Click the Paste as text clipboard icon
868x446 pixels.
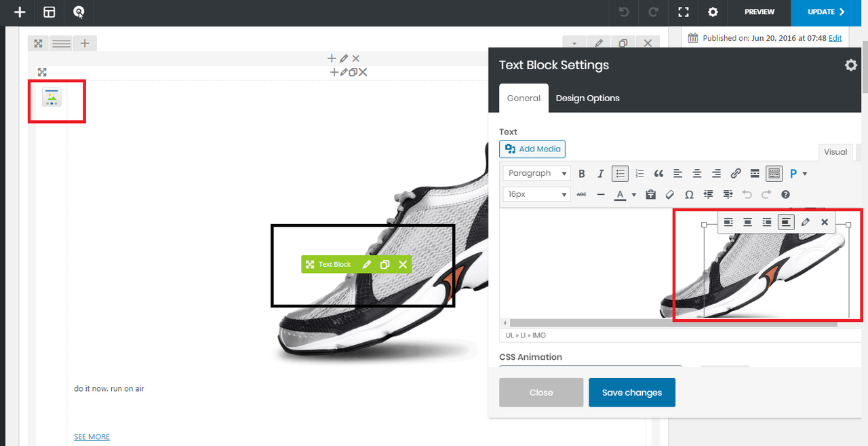click(651, 195)
